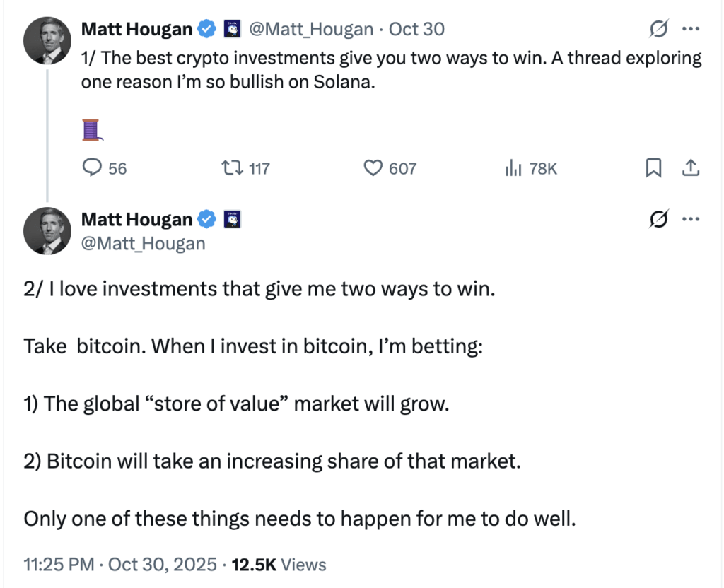Open the more options menu on the second tweet
The height and width of the screenshot is (588, 724).
click(691, 220)
